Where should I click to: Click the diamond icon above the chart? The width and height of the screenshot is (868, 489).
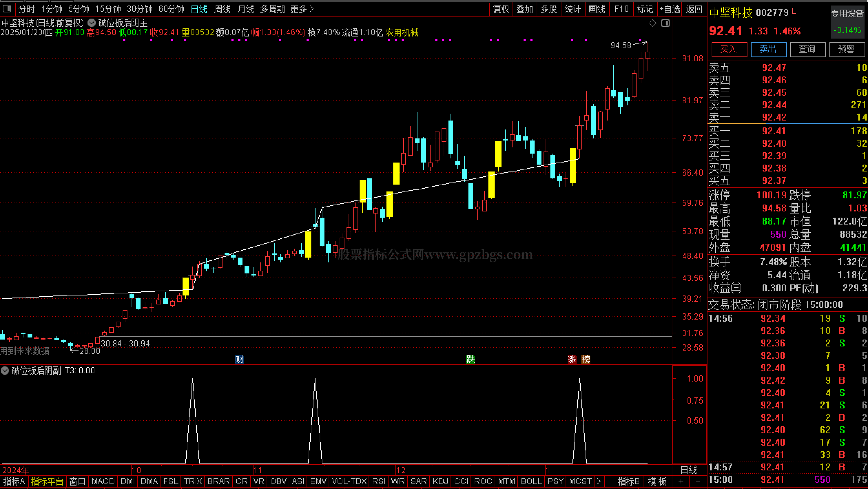click(x=652, y=23)
